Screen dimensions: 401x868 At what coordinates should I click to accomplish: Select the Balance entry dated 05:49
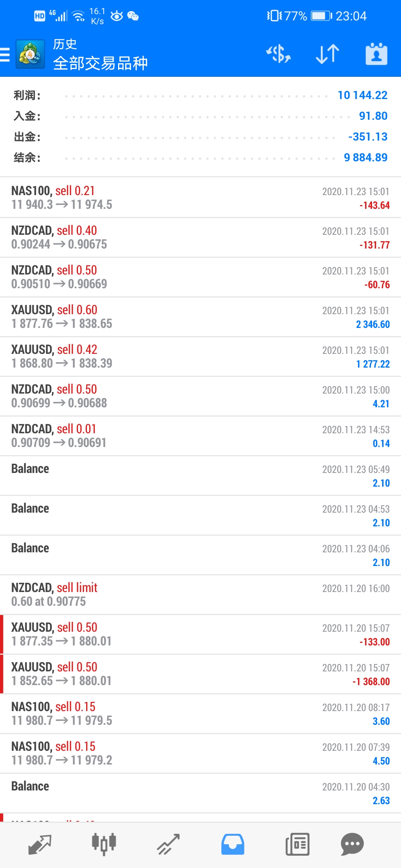(200, 476)
